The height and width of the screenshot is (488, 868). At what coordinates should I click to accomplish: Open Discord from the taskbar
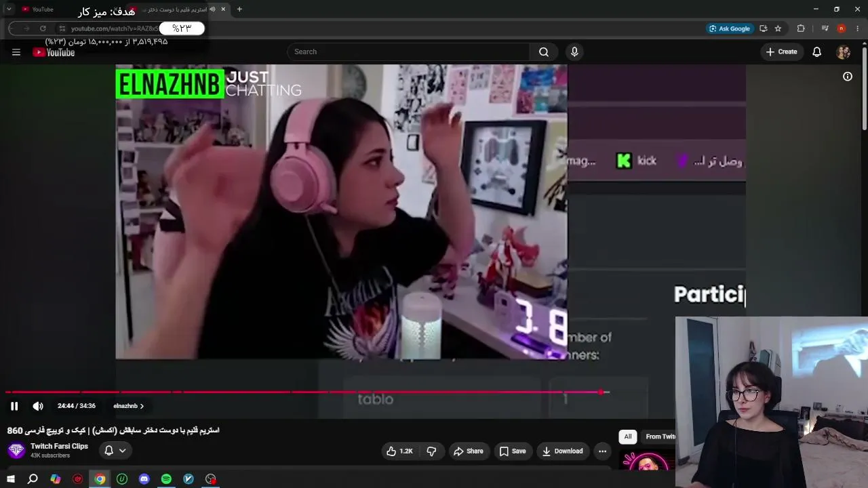(x=144, y=479)
